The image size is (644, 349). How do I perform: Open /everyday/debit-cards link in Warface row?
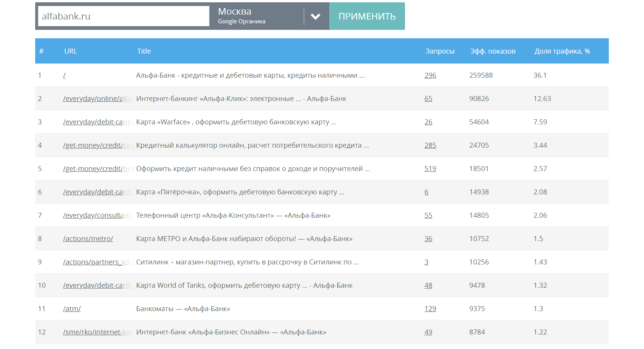coord(98,122)
